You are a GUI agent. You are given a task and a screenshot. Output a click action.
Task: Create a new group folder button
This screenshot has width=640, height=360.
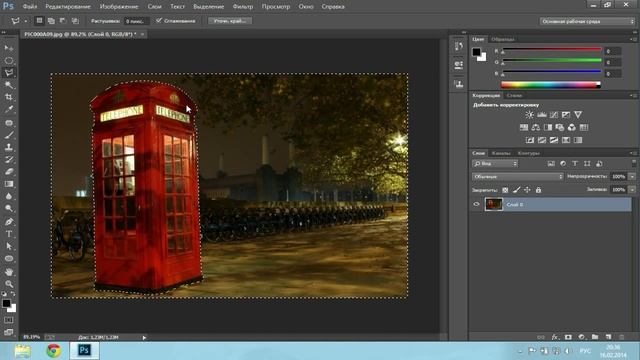pyautogui.click(x=595, y=337)
